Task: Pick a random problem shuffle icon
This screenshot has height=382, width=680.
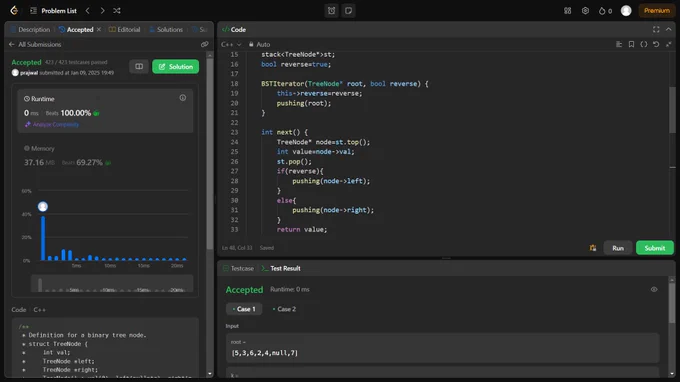Action: tap(117, 10)
